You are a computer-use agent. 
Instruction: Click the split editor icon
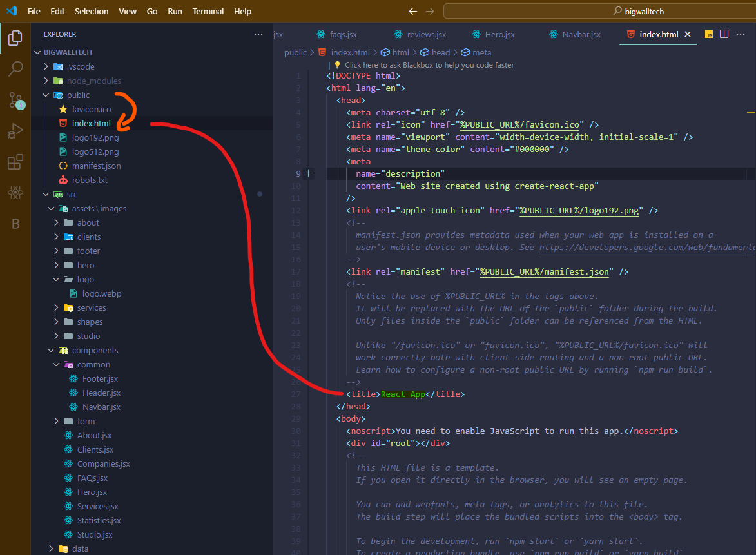tap(724, 34)
